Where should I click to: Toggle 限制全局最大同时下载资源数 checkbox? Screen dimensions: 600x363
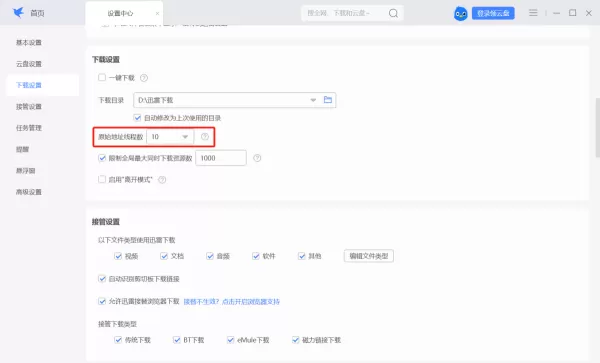(102, 158)
